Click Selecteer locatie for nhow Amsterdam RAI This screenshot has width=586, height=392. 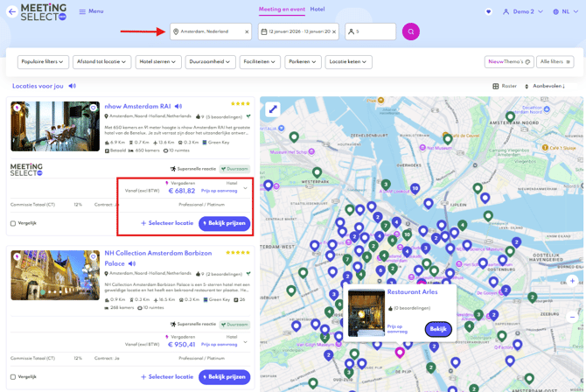(x=167, y=223)
